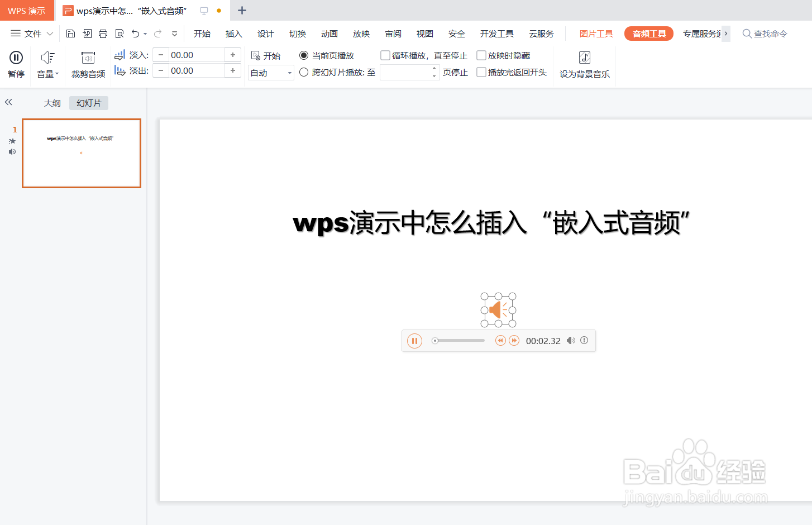Open Print Preview icon
Viewport: 812px width, 525px height.
point(119,34)
